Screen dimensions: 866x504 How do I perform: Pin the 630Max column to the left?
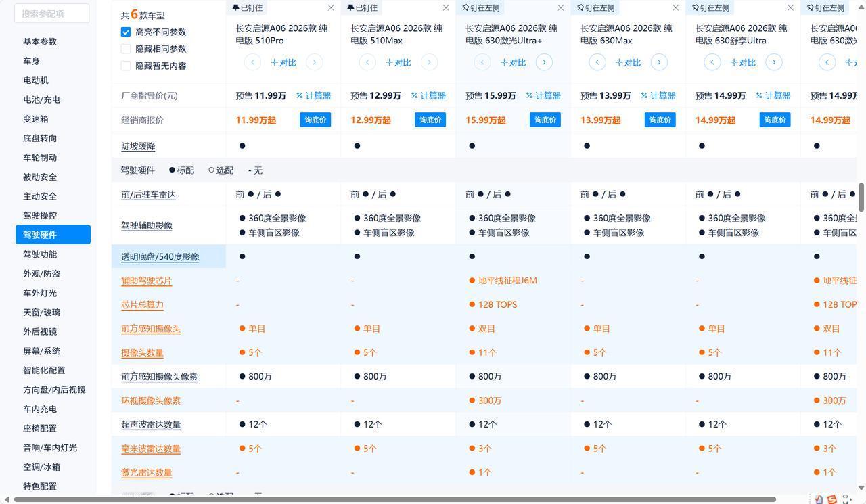tap(596, 8)
